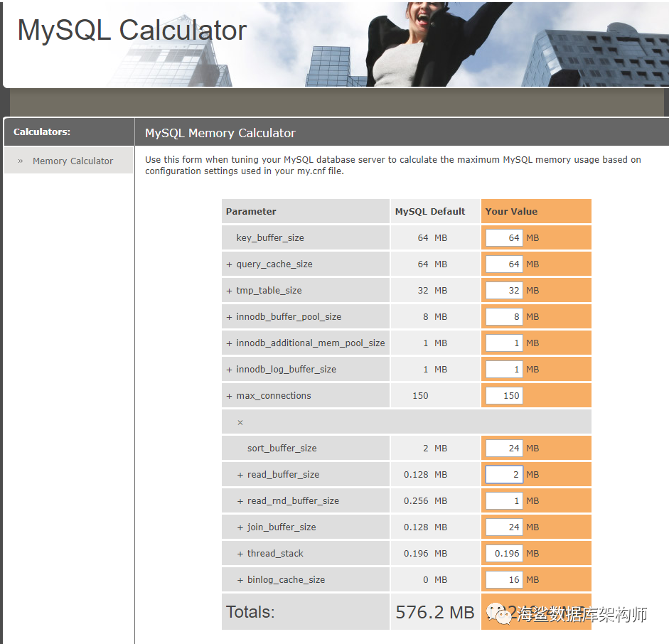The height and width of the screenshot is (644, 669).
Task: Edit the binlog_cache_size value field
Action: coord(504,579)
